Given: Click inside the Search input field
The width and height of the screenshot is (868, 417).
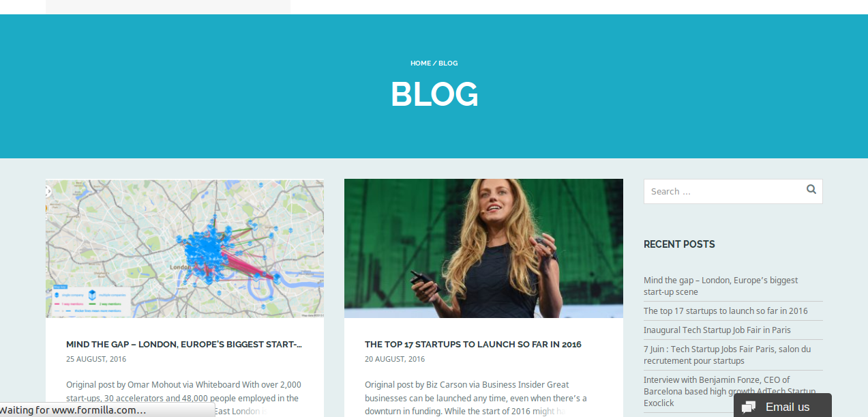Looking at the screenshot, I should click(x=724, y=191).
